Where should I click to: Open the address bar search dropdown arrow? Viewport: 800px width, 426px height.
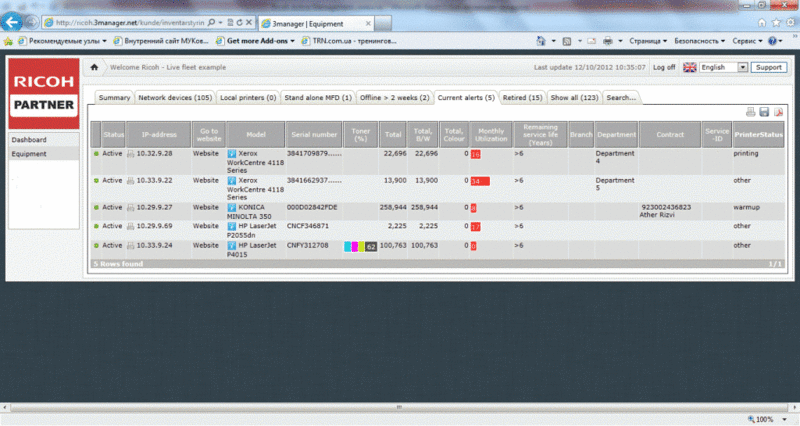click(x=220, y=22)
